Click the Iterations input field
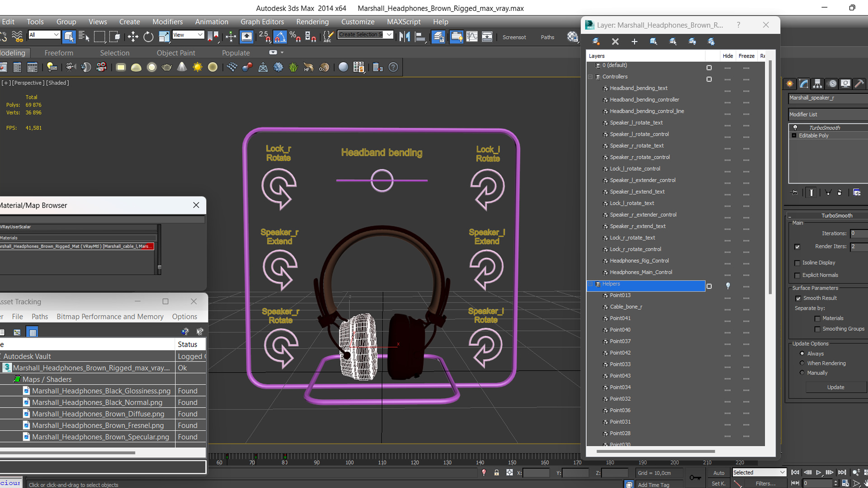 (859, 234)
